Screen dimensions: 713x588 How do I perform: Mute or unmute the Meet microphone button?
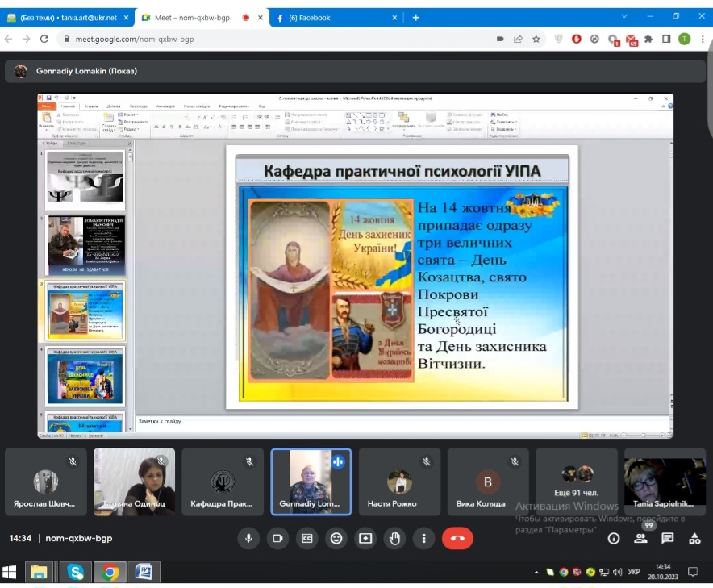248,539
